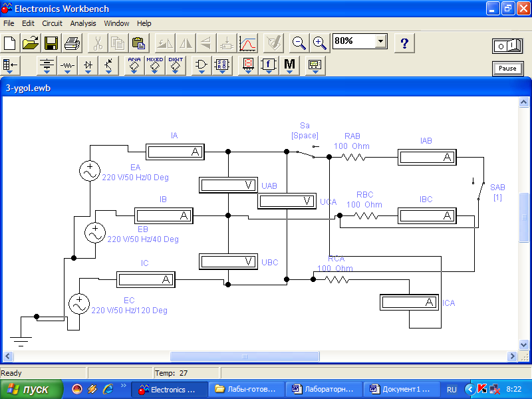The height and width of the screenshot is (399, 532).
Task: Open the Controls parts bin
Action: 269,65
